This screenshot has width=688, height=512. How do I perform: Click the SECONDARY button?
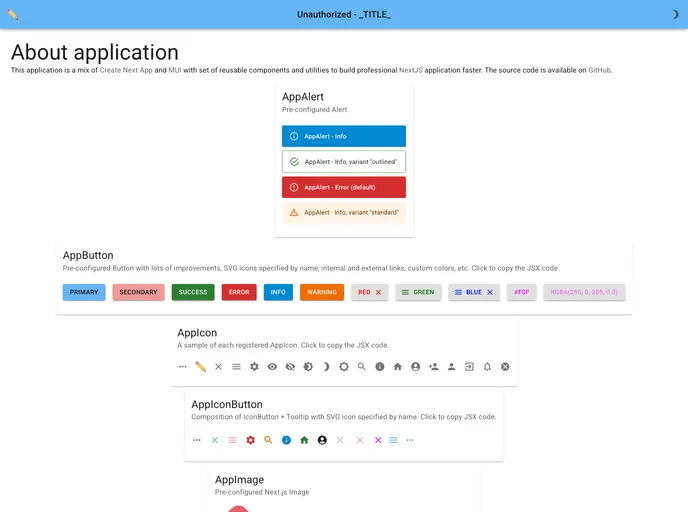click(138, 292)
